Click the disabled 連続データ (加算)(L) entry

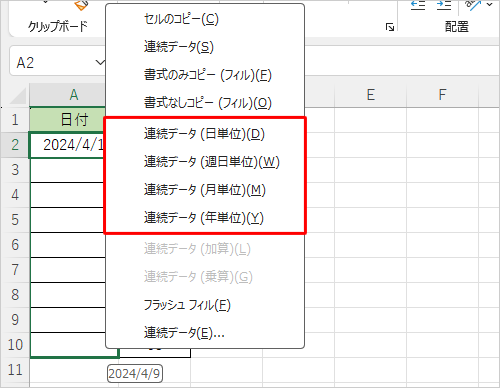click(205, 249)
